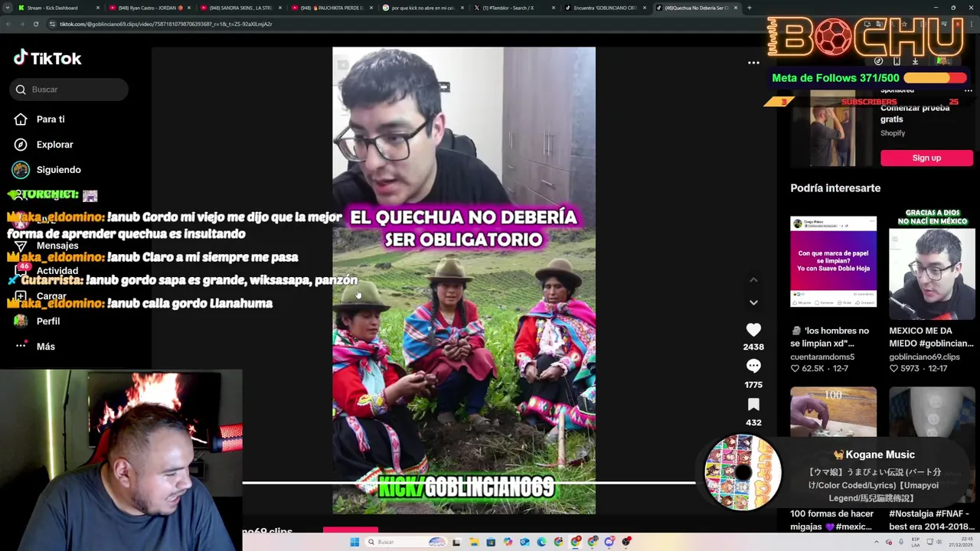Screen dimensions: 980x551
Task: Open Mensajes in the TikTok sidebar
Action: click(x=57, y=246)
